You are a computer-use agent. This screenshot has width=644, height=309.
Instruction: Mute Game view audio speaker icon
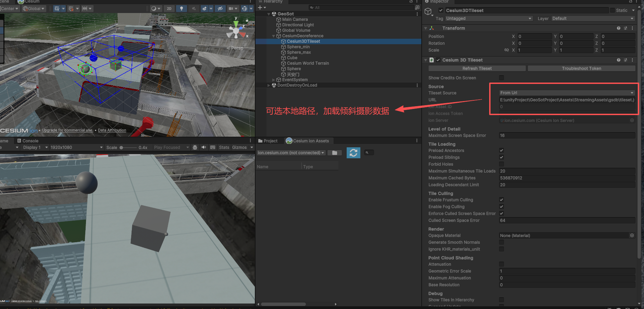[204, 147]
